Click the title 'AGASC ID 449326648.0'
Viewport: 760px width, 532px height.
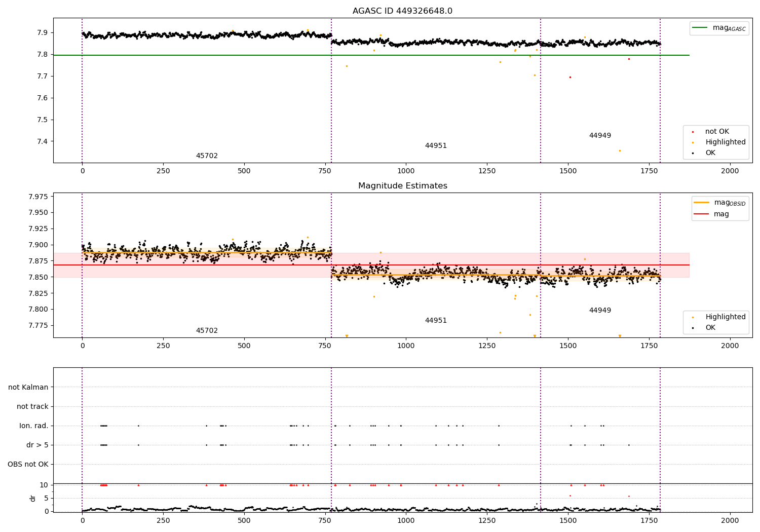tap(402, 11)
